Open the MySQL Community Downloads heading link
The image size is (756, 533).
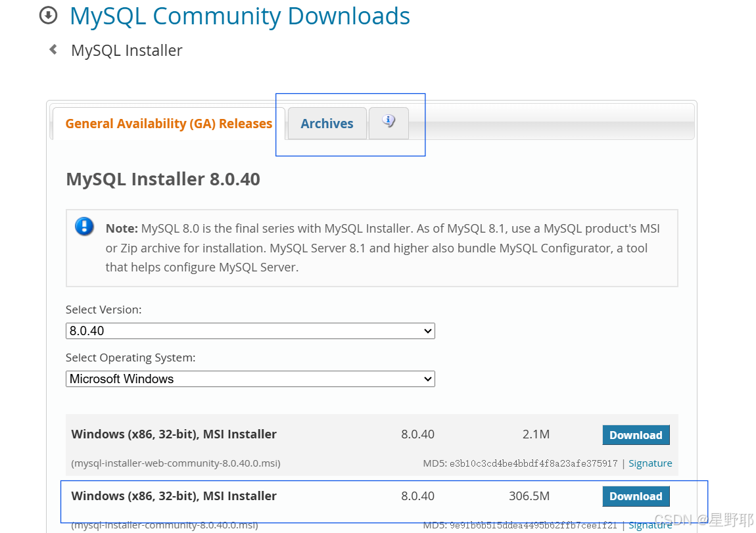240,16
